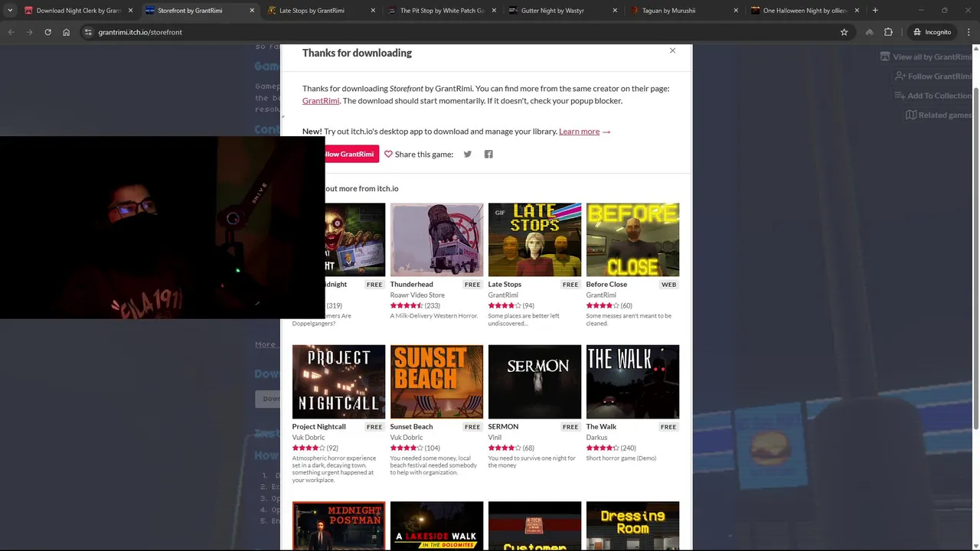
Task: Follow GrantRimi with the red button
Action: click(x=352, y=154)
